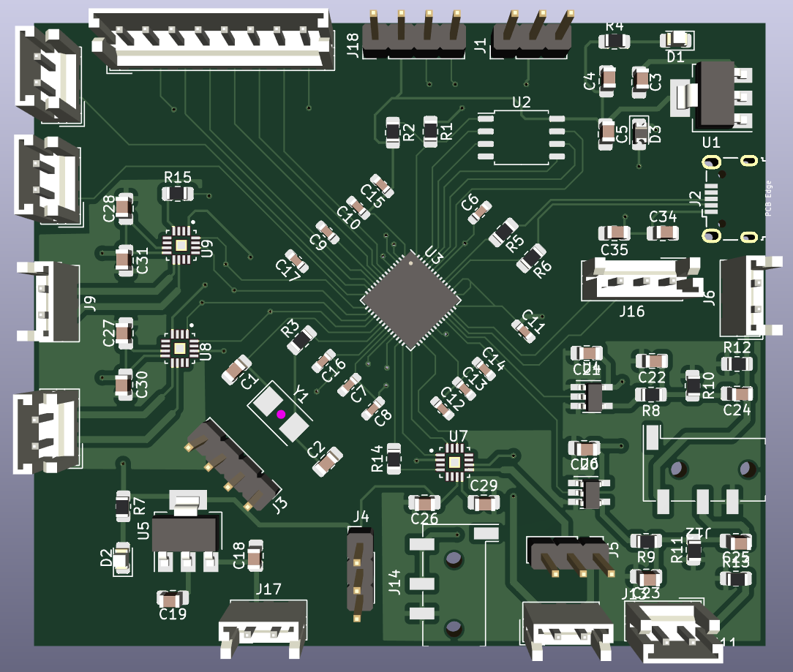Viewport: 793px width, 672px height.
Task: Select the J5 right-angle pin header
Action: coord(571,556)
